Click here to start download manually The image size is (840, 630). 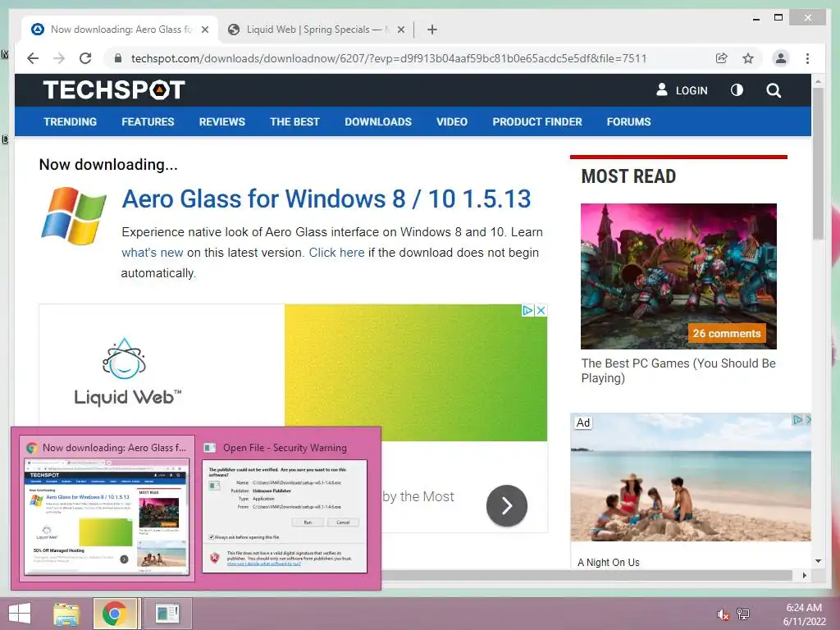pyautogui.click(x=336, y=253)
